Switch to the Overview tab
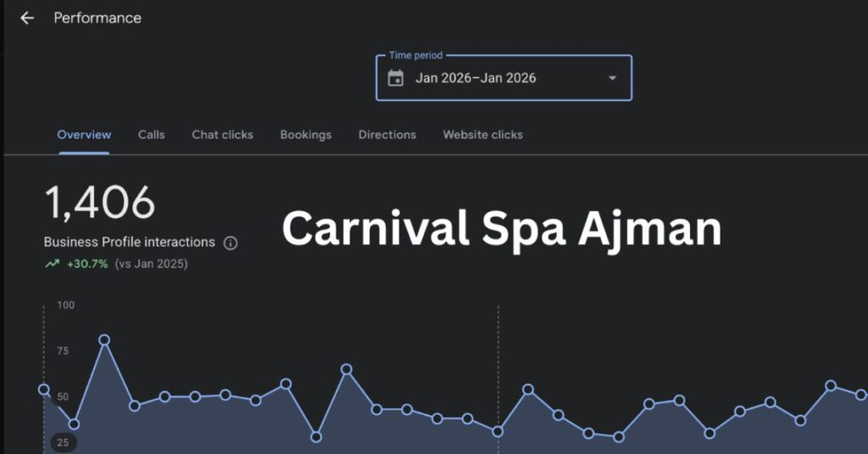The width and height of the screenshot is (868, 454). 84,135
